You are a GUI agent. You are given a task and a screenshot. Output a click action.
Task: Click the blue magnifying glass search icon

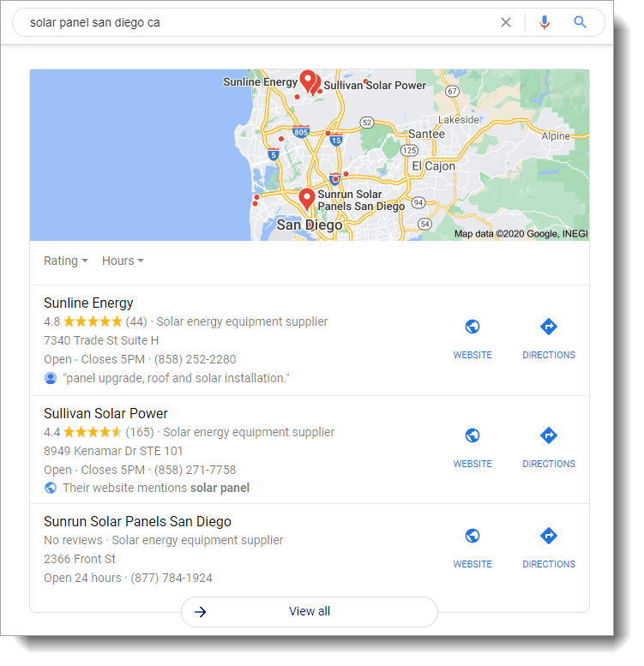(580, 22)
